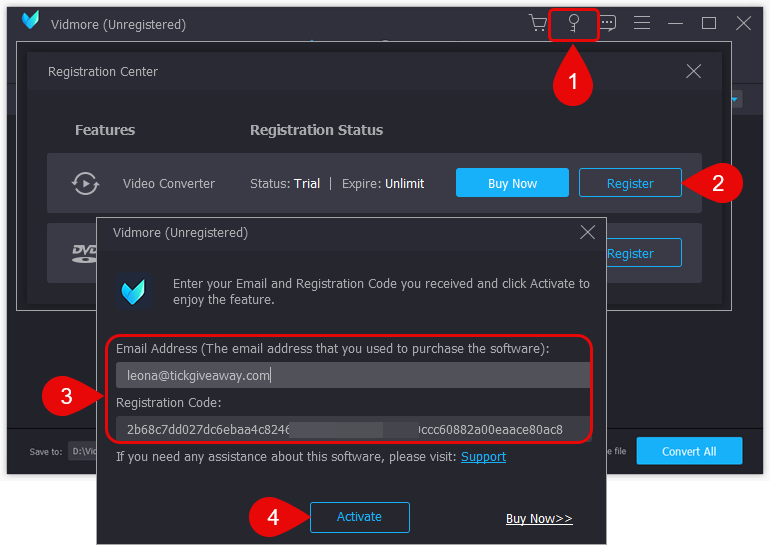
Task: Close the Vidmore activation dialog
Action: 587,232
